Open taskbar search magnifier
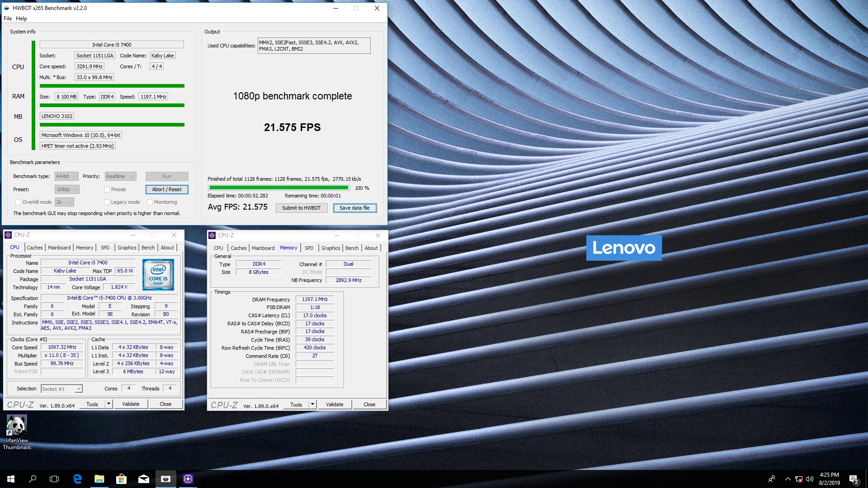Image resolution: width=868 pixels, height=488 pixels. pyautogui.click(x=33, y=479)
